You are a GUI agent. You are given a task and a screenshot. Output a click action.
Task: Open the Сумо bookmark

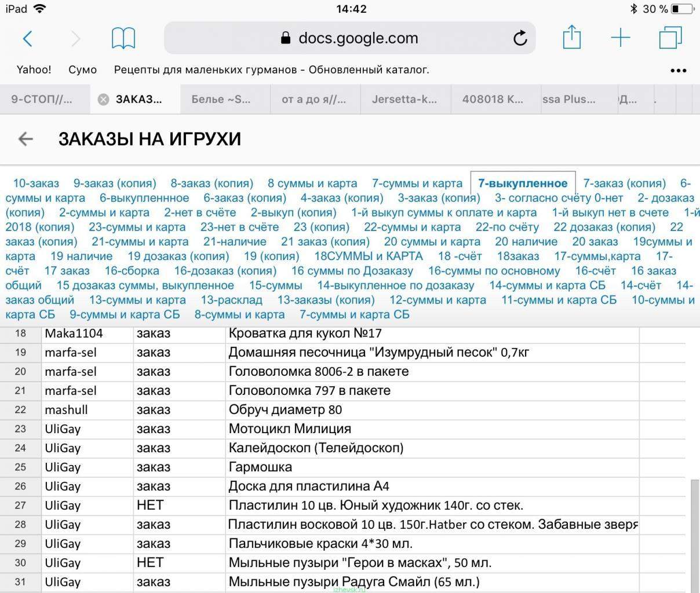click(82, 69)
